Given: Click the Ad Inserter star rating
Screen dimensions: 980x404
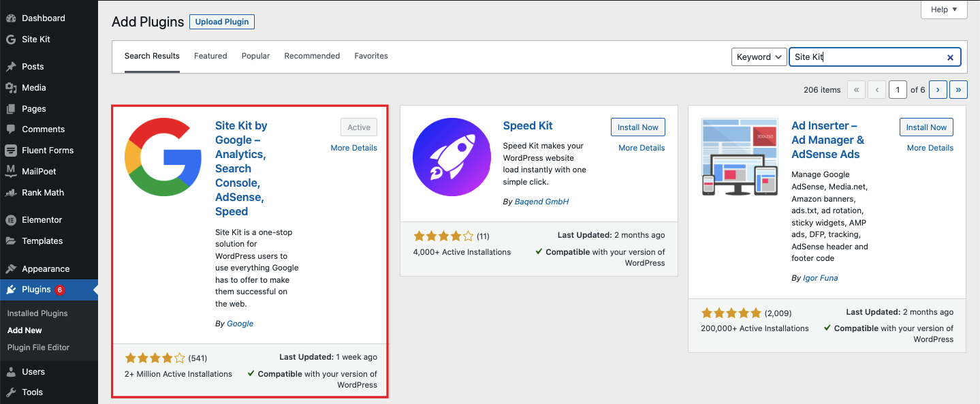Looking at the screenshot, I should [x=731, y=313].
